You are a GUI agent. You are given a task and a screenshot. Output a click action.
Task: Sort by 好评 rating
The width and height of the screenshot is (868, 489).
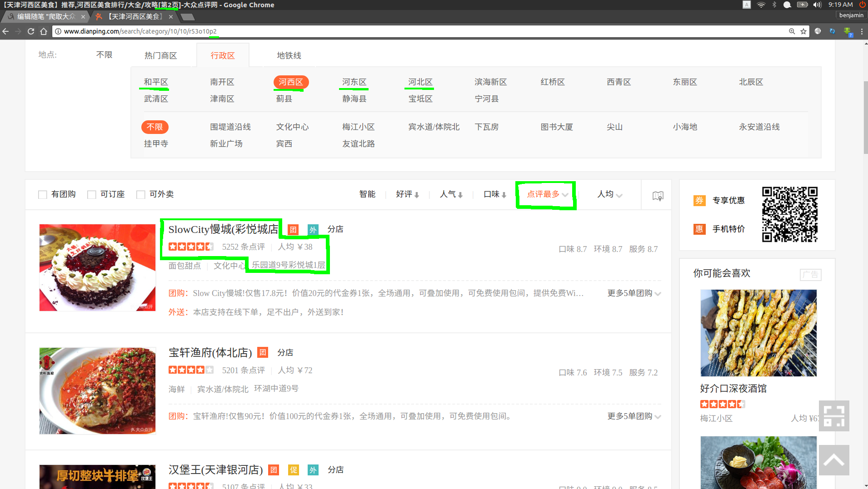point(407,194)
